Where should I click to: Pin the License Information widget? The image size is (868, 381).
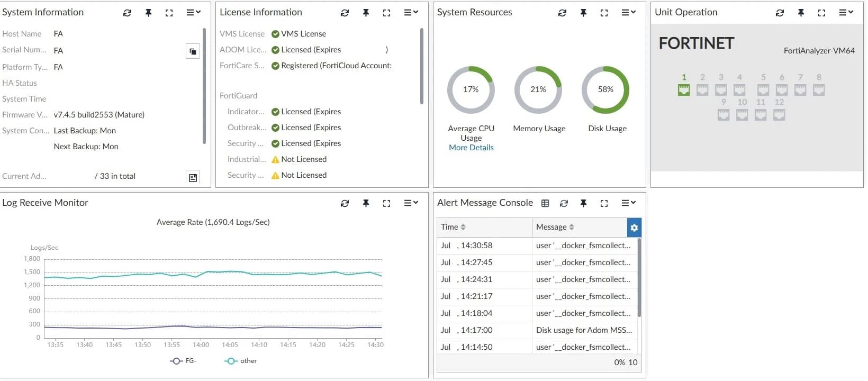[366, 13]
